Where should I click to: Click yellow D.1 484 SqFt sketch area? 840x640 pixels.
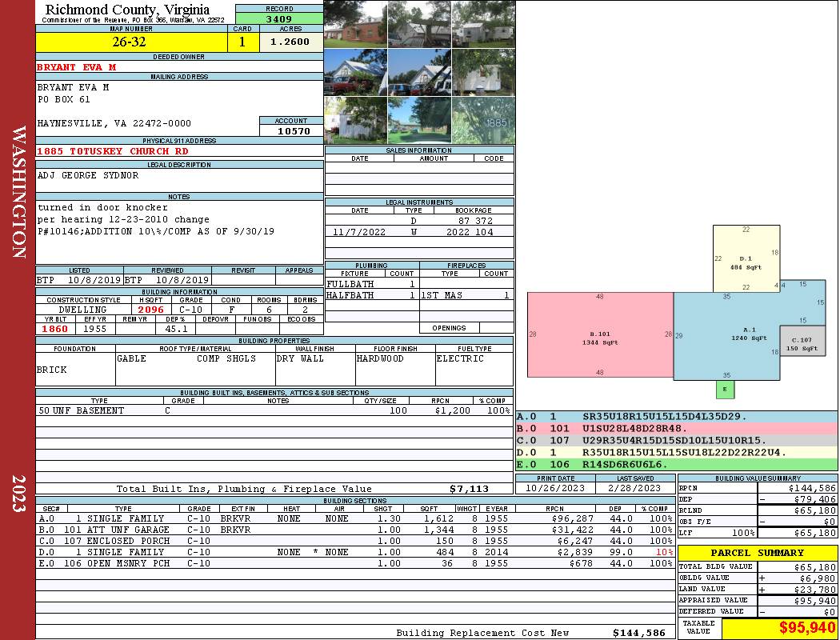coord(746,258)
